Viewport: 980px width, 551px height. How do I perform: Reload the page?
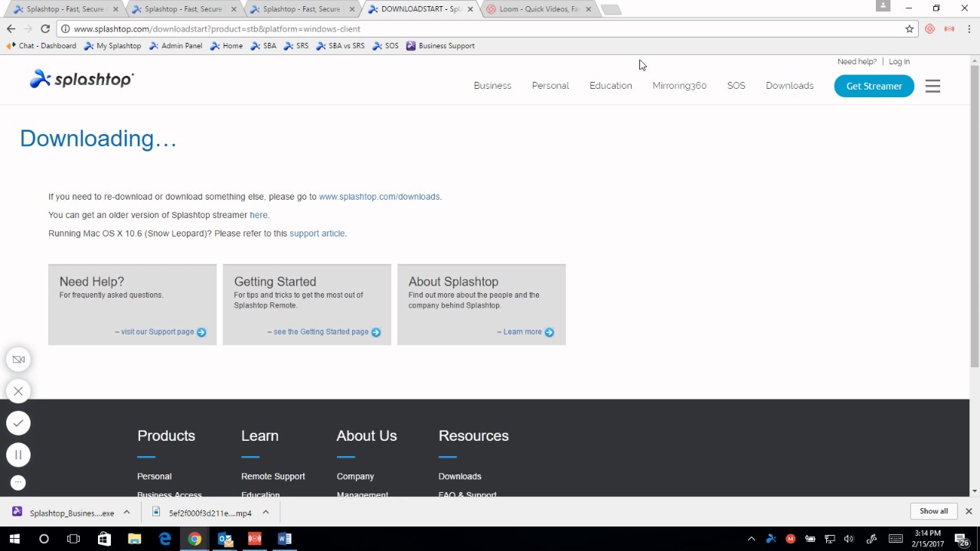point(45,28)
